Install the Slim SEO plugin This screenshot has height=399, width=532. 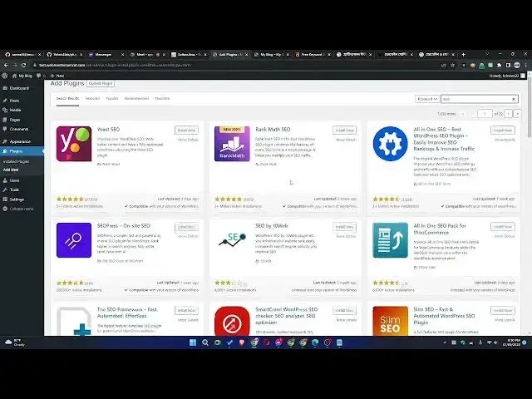pyautogui.click(x=502, y=310)
